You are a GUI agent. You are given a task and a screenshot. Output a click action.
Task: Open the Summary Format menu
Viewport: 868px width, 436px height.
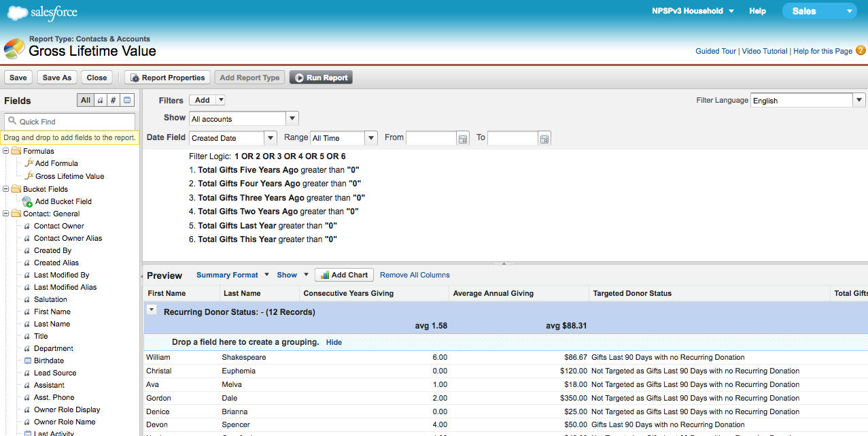233,275
